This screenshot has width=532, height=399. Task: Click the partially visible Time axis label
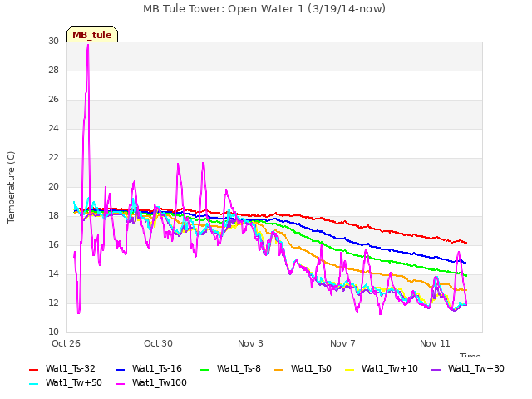(x=470, y=355)
